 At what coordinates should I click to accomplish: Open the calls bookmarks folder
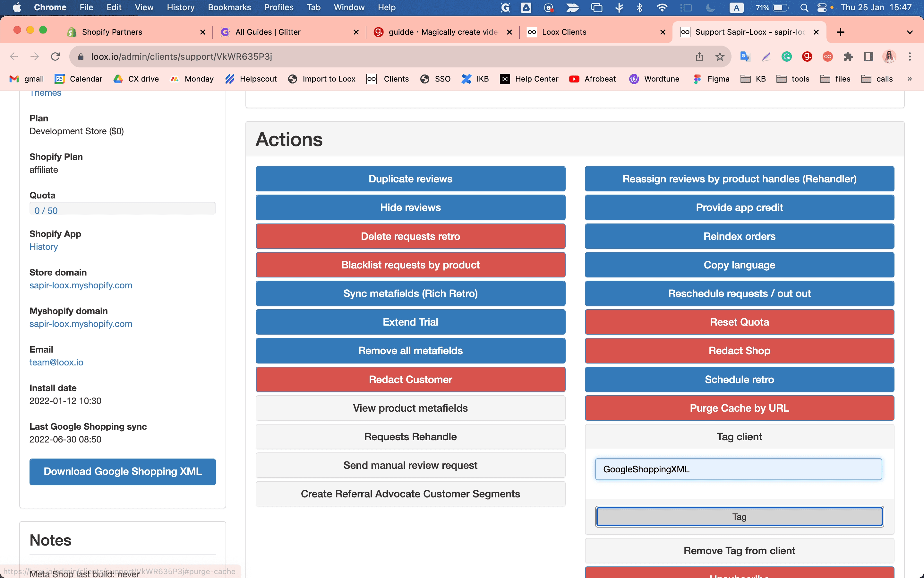(877, 79)
